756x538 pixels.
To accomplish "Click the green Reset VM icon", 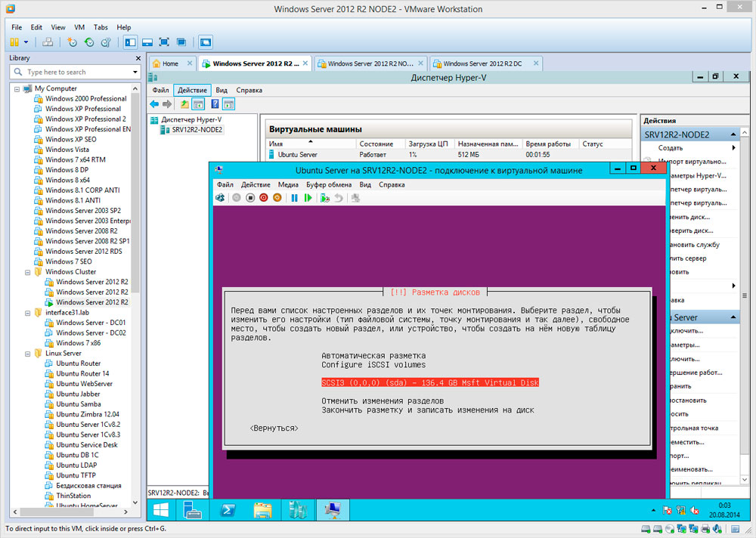I will coord(308,198).
